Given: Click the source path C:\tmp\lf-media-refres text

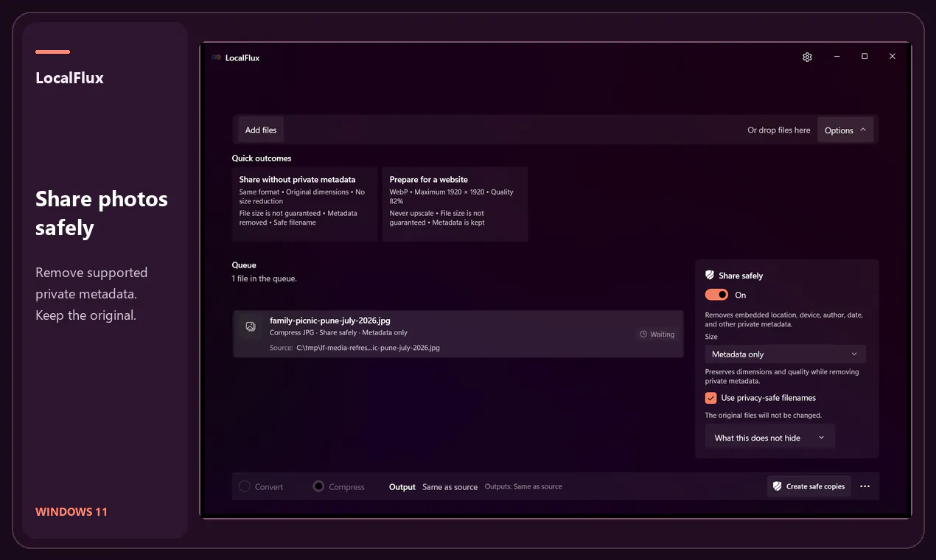Looking at the screenshot, I should point(368,348).
